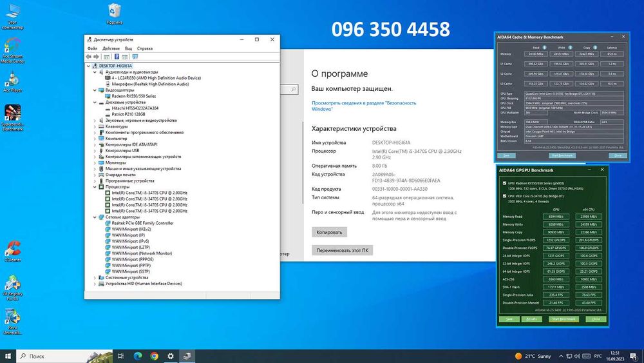Open the Windows Start menu
Screen dimensions: 644x363
click(x=8, y=356)
